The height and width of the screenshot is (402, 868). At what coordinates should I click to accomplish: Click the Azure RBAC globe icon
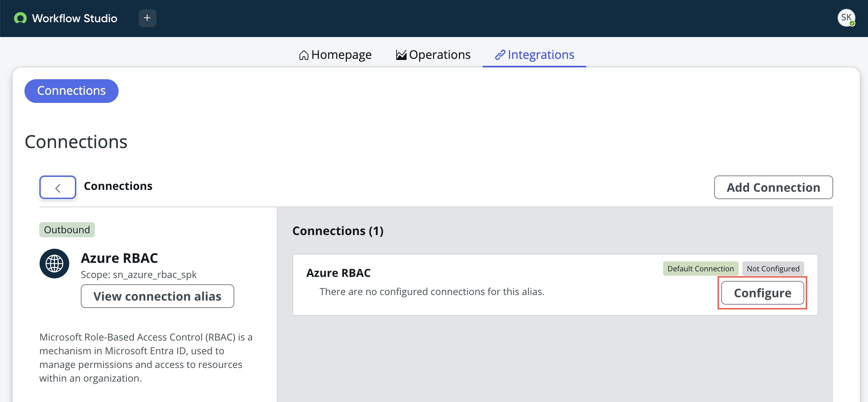[54, 264]
